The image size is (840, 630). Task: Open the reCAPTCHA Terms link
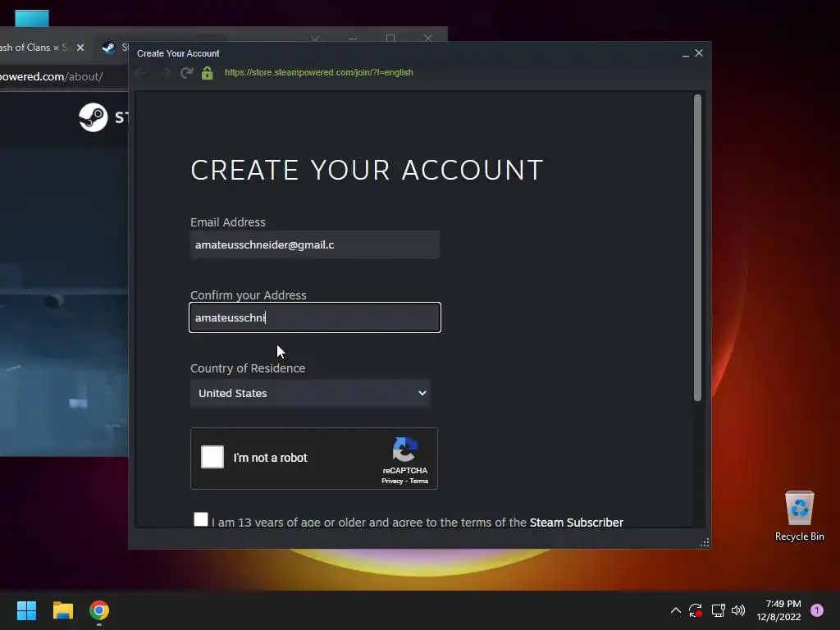coord(419,481)
